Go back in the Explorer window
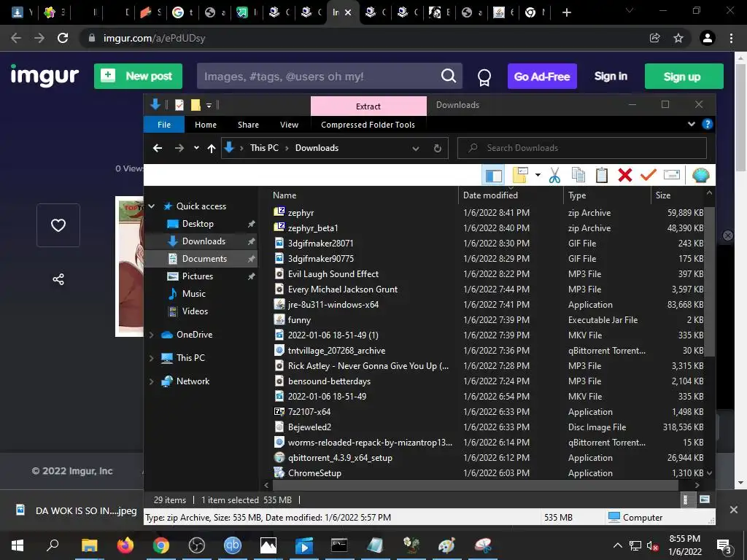 [x=158, y=148]
